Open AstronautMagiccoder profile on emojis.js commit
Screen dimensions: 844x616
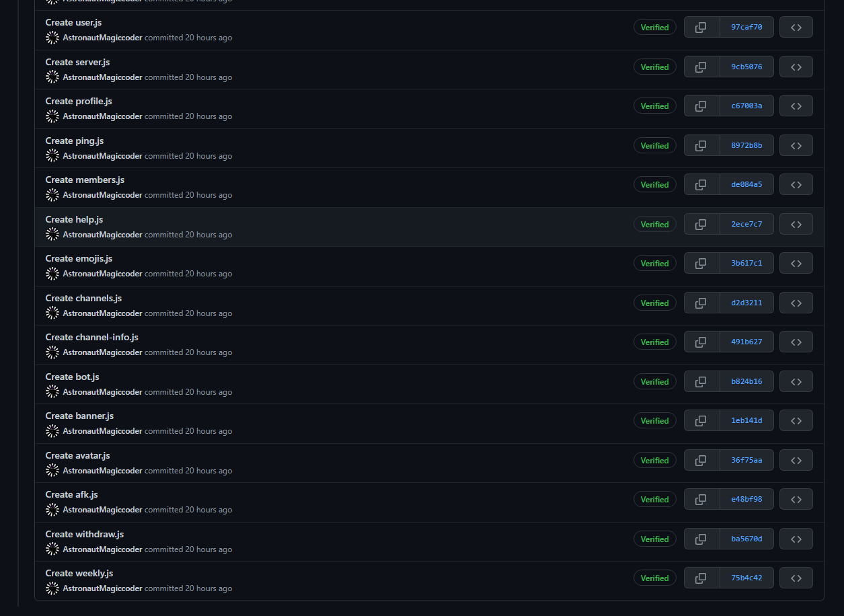click(x=102, y=274)
